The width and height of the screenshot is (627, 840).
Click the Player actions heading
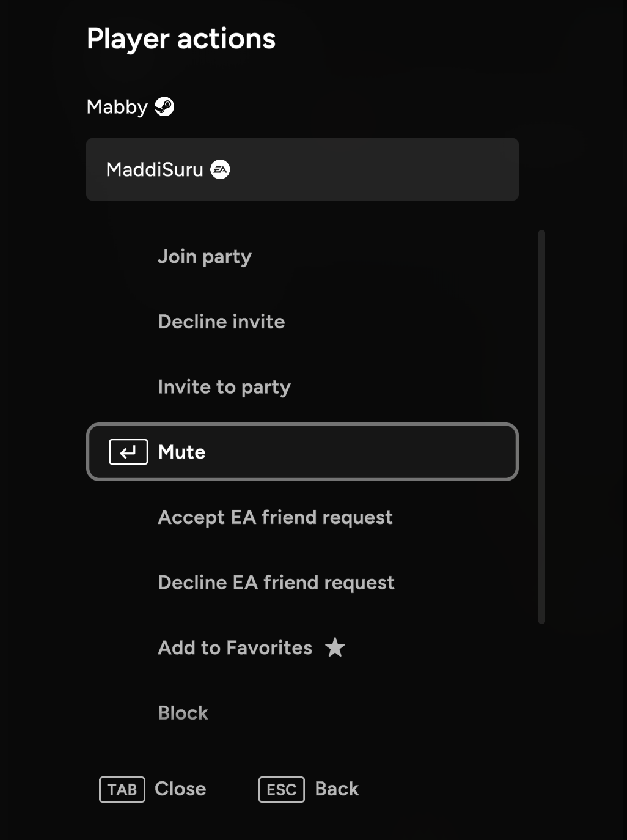click(181, 39)
